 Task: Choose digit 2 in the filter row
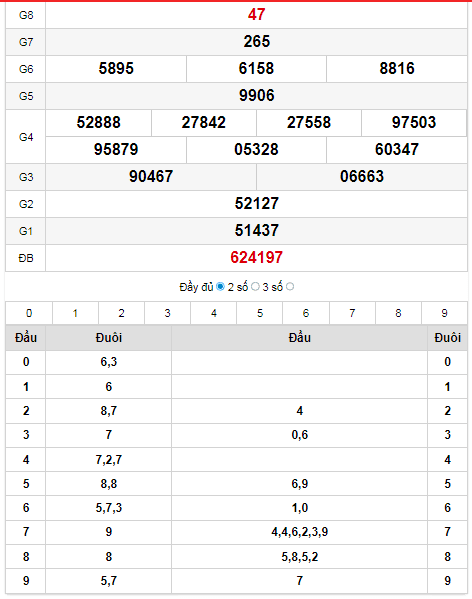point(121,313)
